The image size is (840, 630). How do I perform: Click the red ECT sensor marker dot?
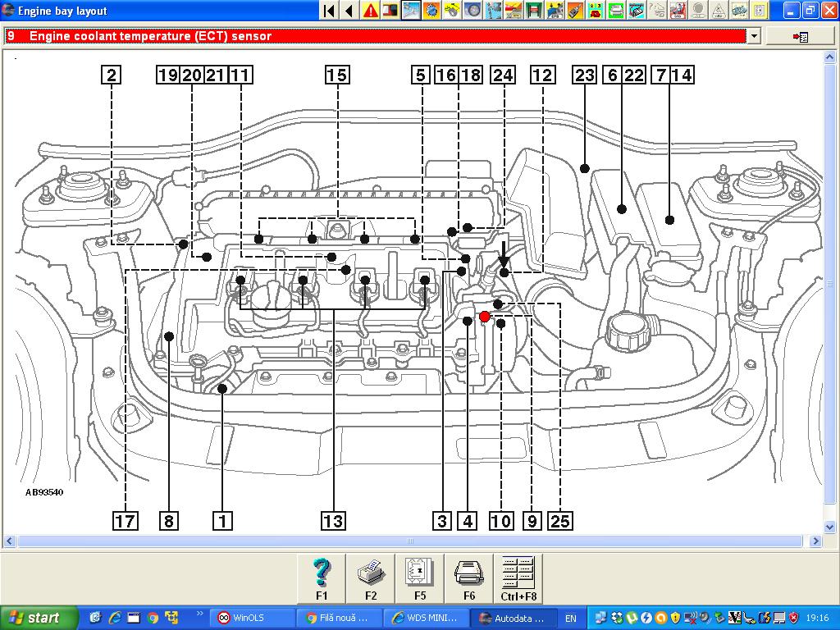click(484, 317)
